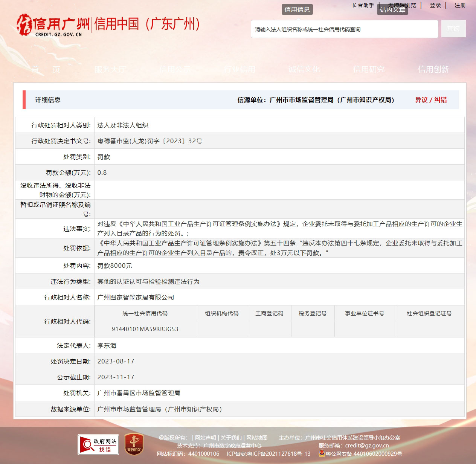Click the 社会组织登记证号 column header
The height and width of the screenshot is (464, 476).
click(x=429, y=313)
